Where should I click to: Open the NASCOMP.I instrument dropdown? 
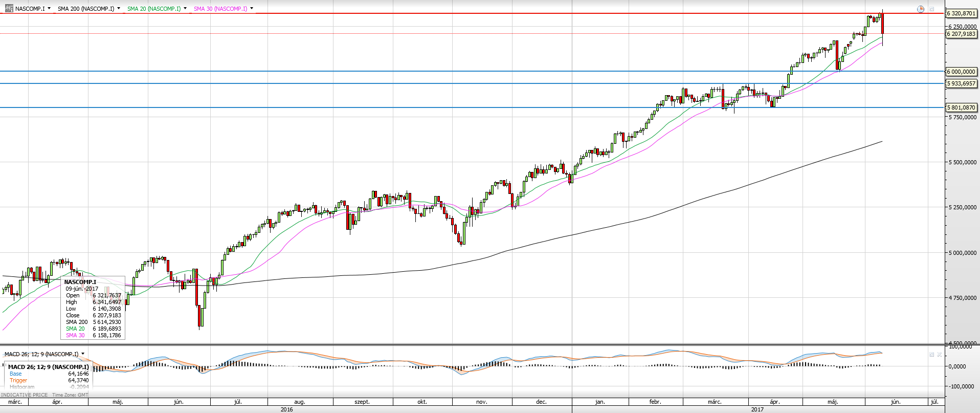[49, 8]
